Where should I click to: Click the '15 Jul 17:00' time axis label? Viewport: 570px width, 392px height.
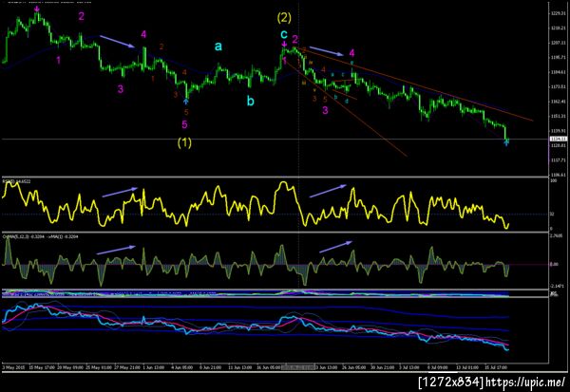coord(496,367)
